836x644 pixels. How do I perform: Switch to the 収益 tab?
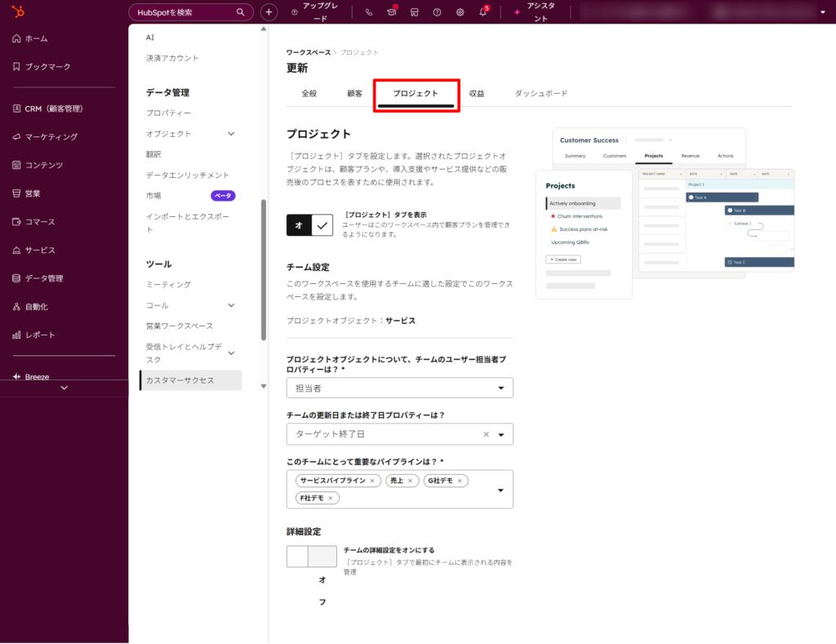[477, 93]
